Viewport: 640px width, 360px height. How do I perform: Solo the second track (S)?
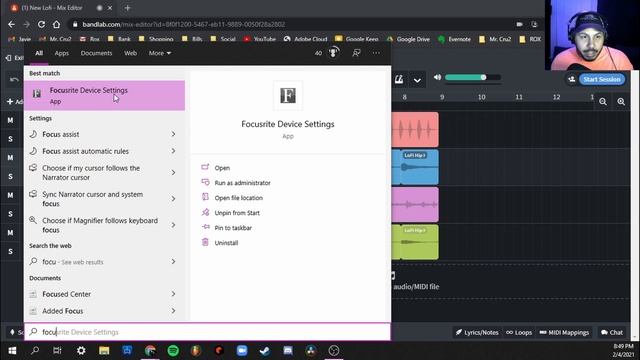coord(10,176)
